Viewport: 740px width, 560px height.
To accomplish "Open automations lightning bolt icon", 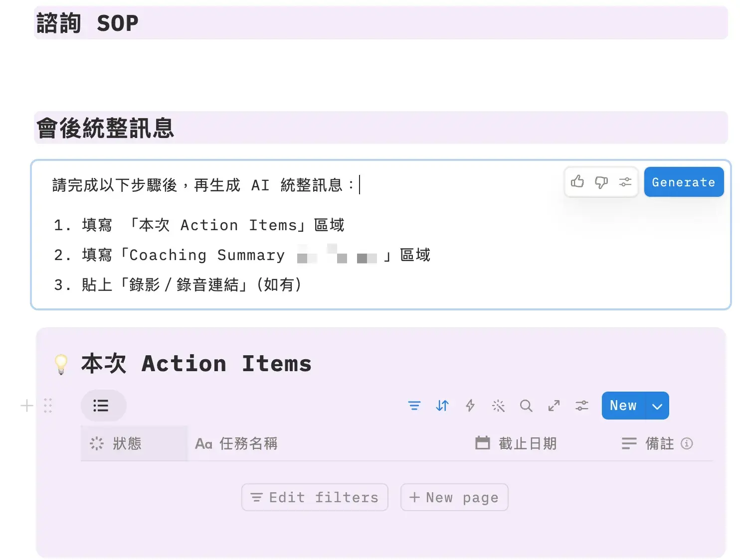I will pos(470,406).
